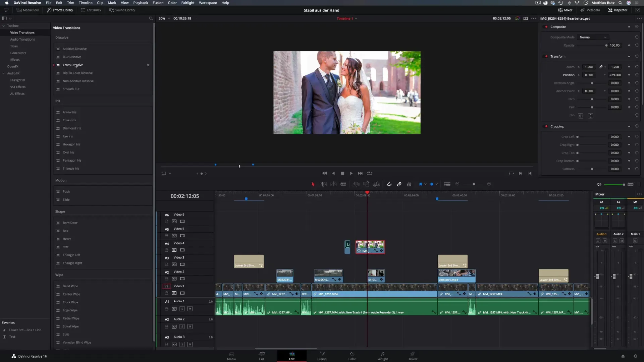Open the Project Settings gear icon
This screenshot has height=362, width=644.
point(635,356)
